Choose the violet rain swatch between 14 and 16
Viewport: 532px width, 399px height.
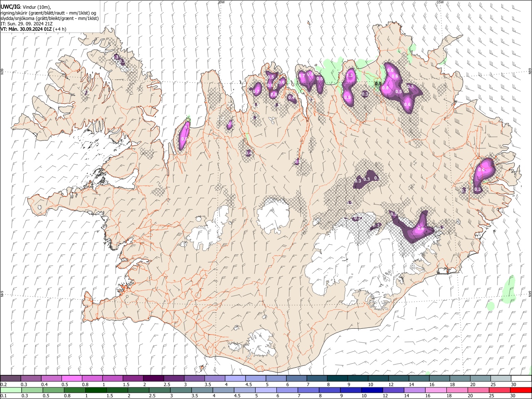tap(414, 390)
